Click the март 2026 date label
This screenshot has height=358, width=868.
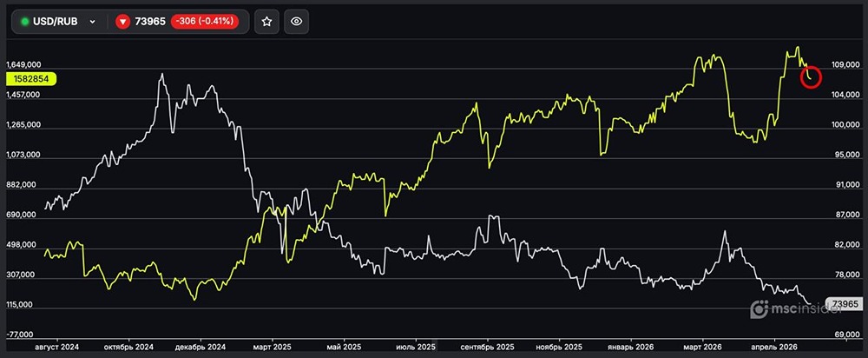pos(702,347)
